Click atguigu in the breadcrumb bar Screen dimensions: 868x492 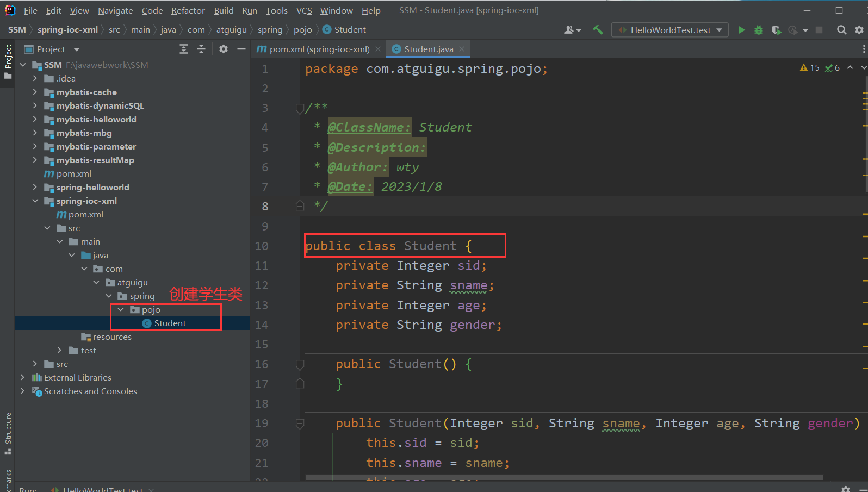pos(232,29)
